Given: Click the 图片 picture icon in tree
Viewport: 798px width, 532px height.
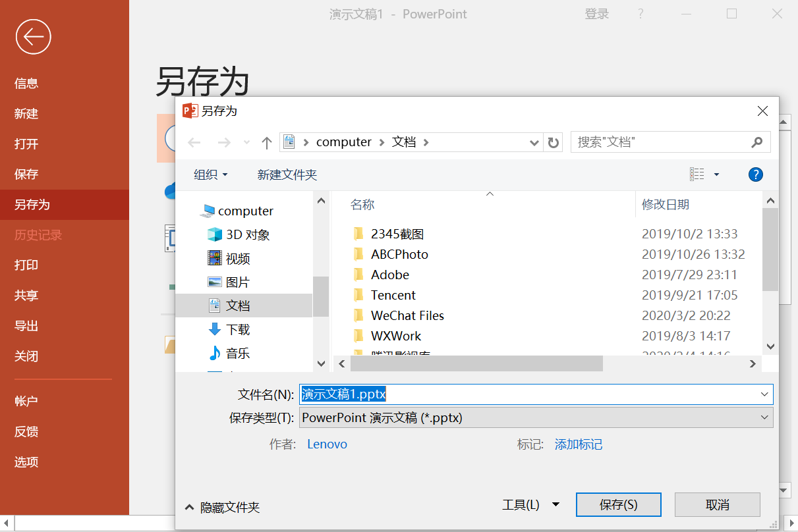Looking at the screenshot, I should (214, 282).
